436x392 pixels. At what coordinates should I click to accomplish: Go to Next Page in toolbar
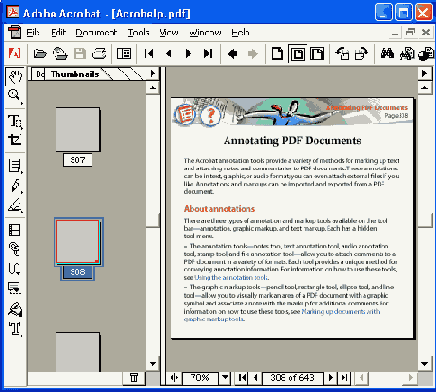tap(188, 54)
